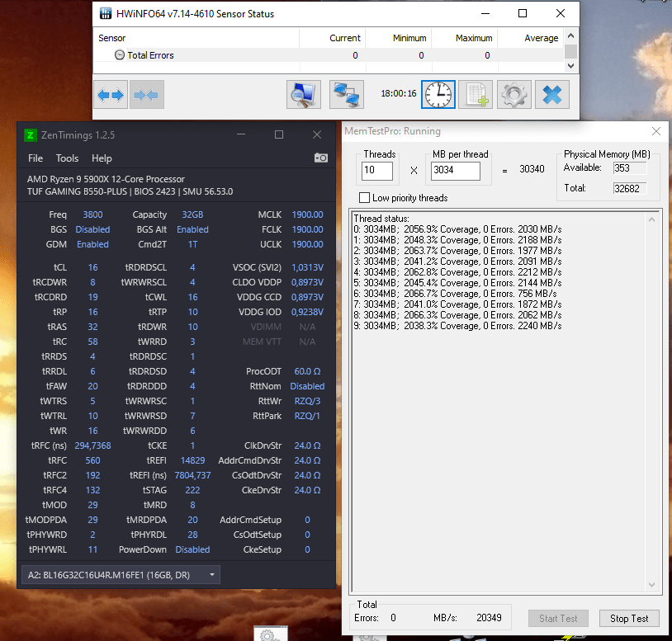Click the HWiNFO collapse columns arrows icon
The image size is (672, 641).
pyautogui.click(x=147, y=95)
